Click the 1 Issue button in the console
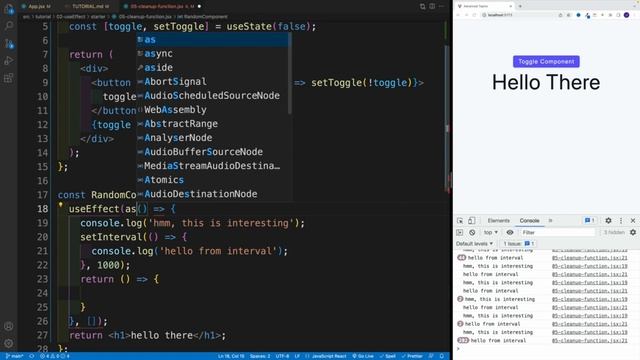The height and width of the screenshot is (360, 640). point(518,244)
